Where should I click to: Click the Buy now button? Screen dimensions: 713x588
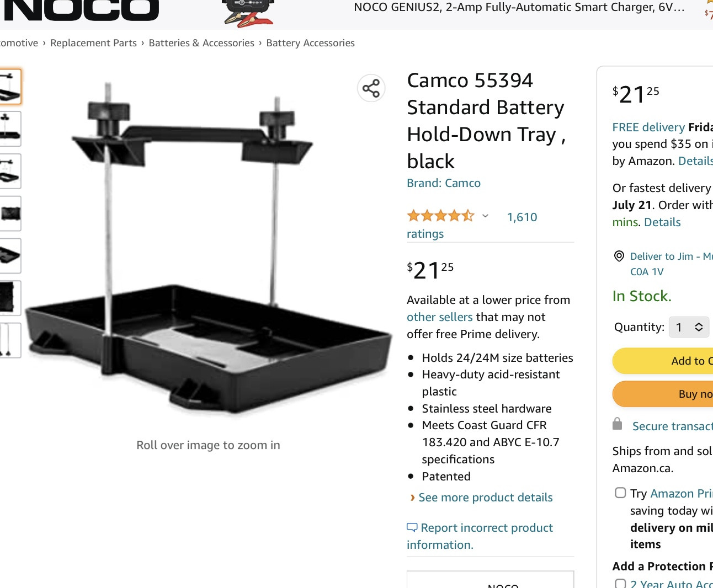[x=663, y=394]
